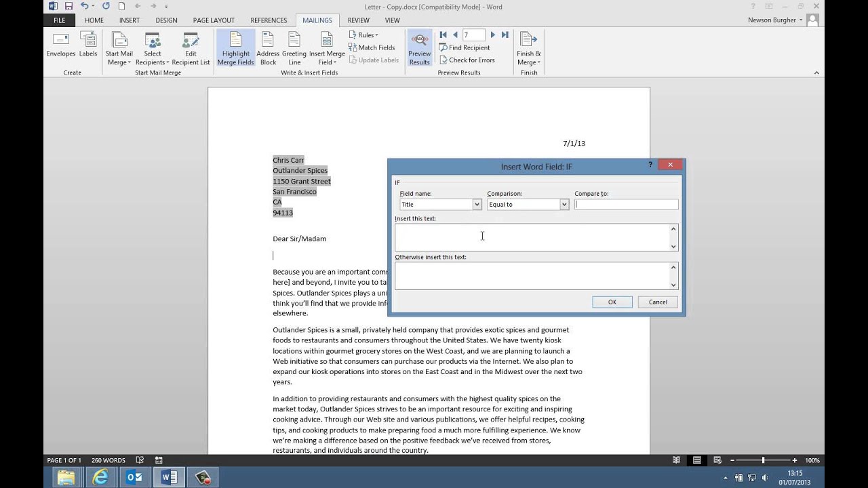The width and height of the screenshot is (868, 488).
Task: Toggle Highlight Merge Fields
Action: (x=235, y=49)
